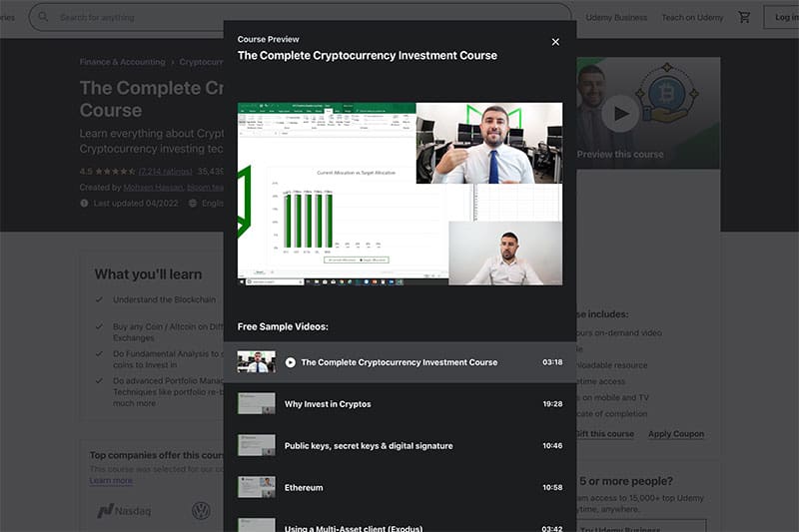Screen dimensions: 799x532
Task: Click Apply Coupon link
Action: (x=676, y=434)
